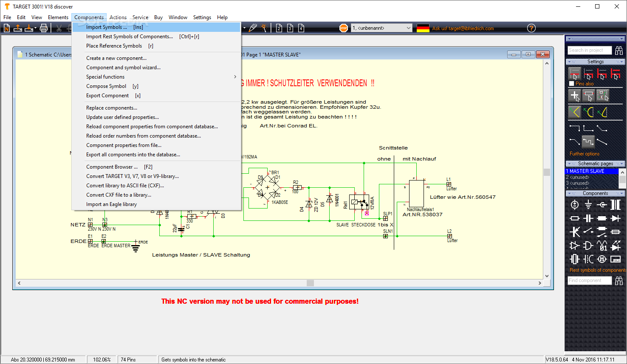
Task: Open the Actions menu
Action: 118,17
